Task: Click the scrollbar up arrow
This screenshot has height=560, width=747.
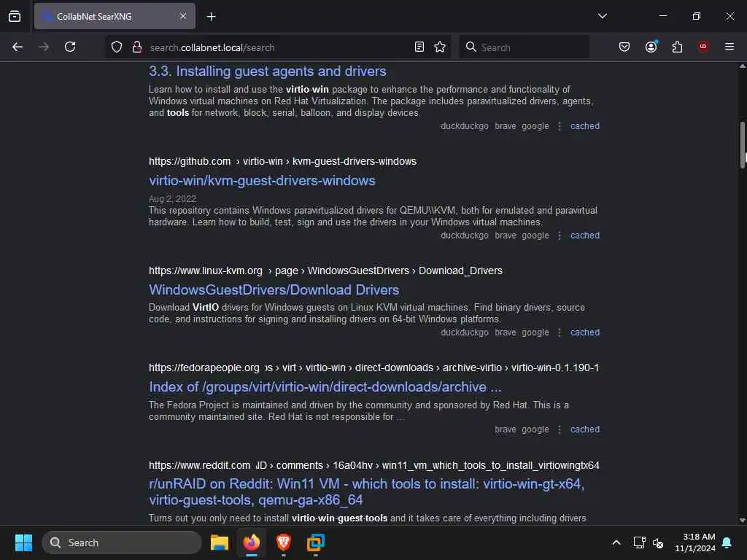Action: click(x=742, y=66)
